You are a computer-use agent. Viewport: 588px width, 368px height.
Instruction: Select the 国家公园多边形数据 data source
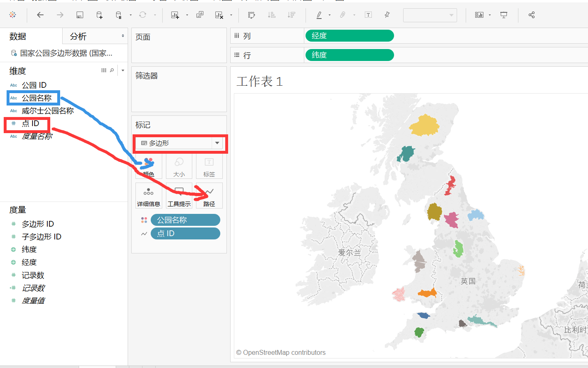click(62, 53)
